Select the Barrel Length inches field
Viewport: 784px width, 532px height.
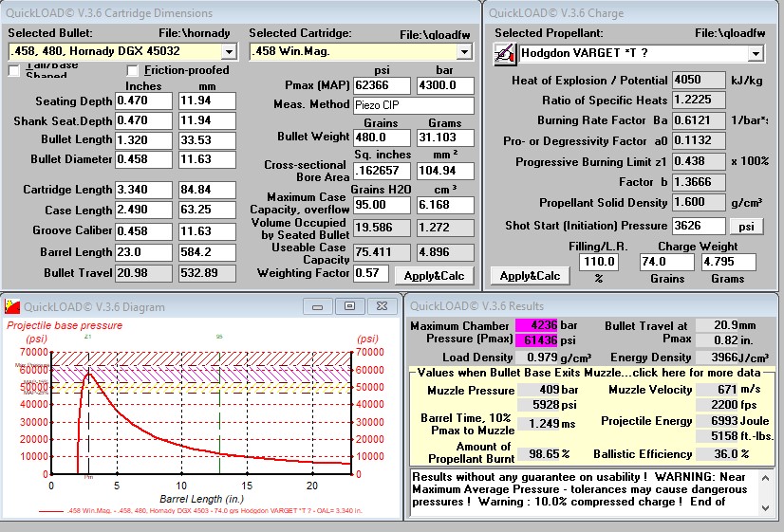click(143, 252)
